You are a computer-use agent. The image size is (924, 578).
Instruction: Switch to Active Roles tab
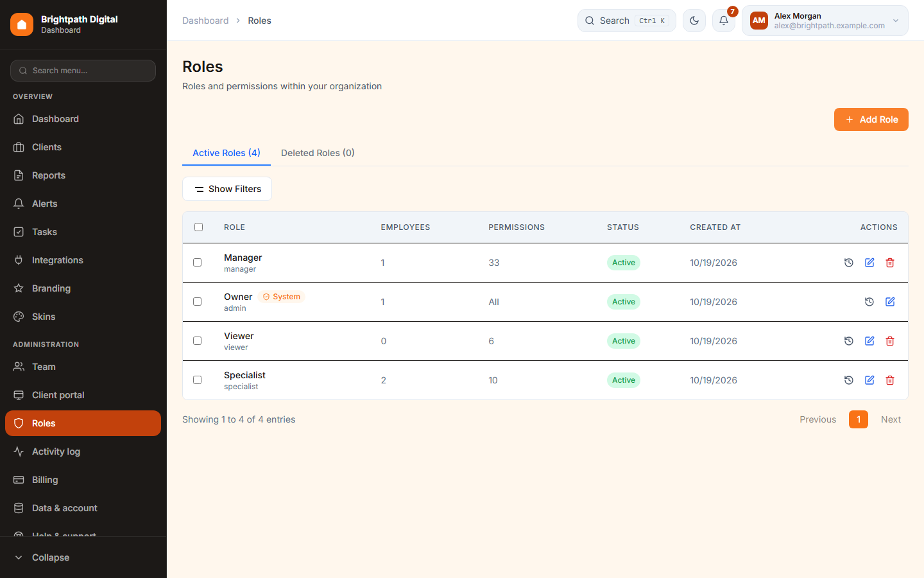coord(227,153)
